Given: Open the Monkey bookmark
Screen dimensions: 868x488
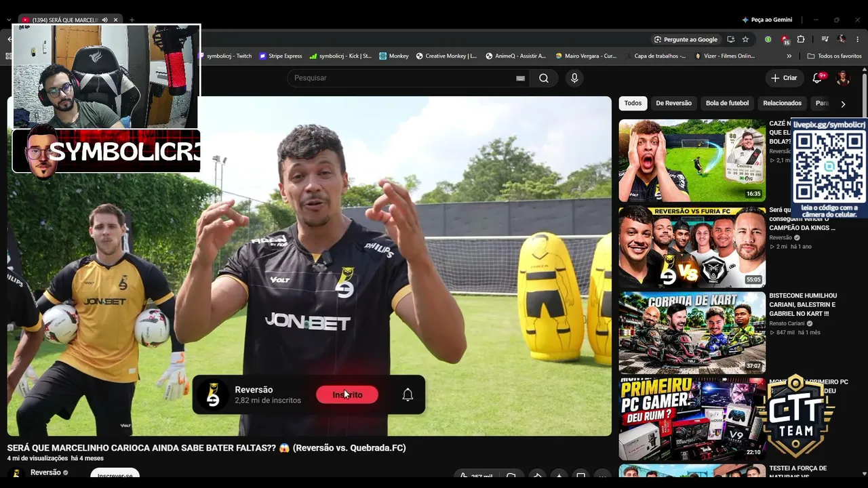Looking at the screenshot, I should click(394, 56).
